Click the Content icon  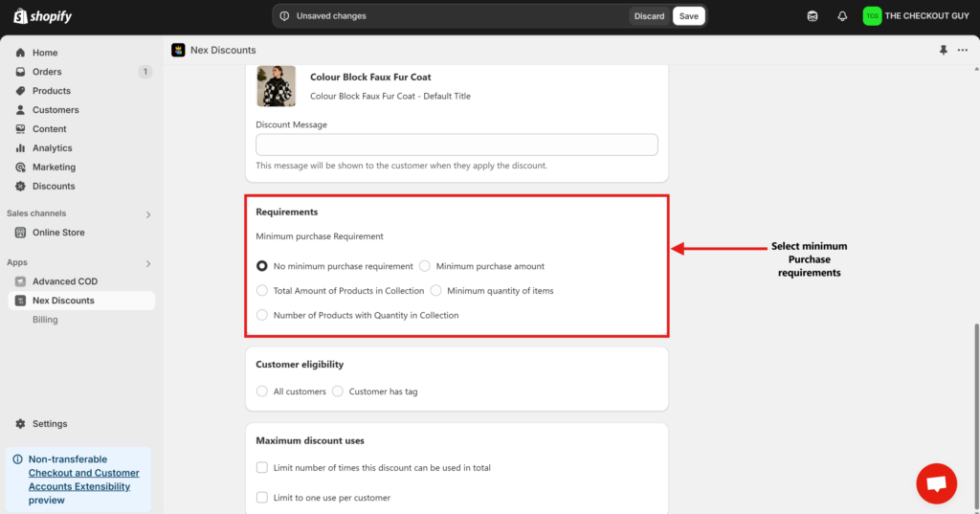point(21,129)
